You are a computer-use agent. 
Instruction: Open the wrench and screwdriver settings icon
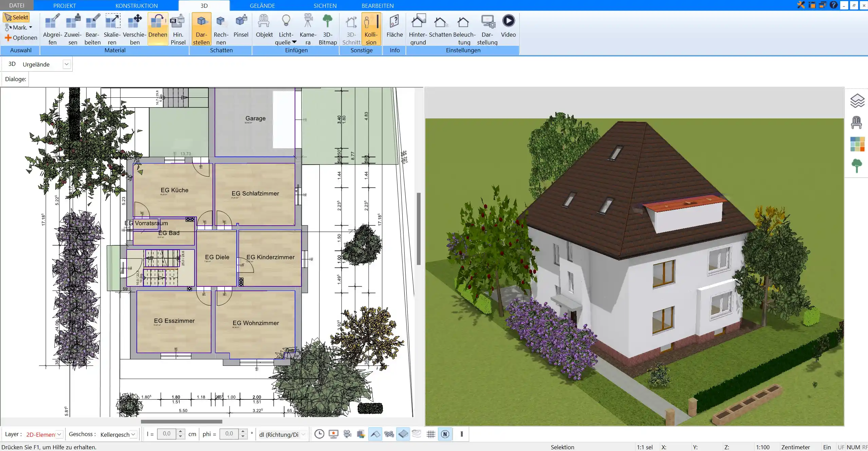(x=801, y=5)
